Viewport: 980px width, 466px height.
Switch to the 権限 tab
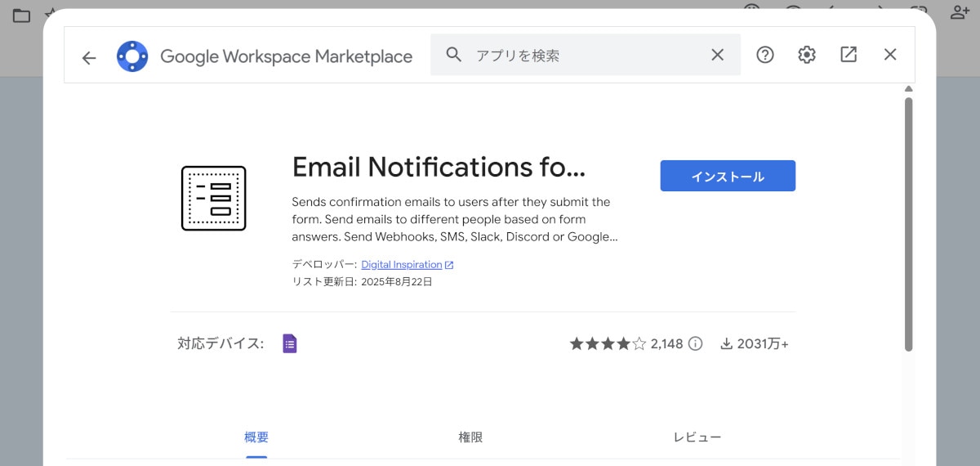point(470,437)
